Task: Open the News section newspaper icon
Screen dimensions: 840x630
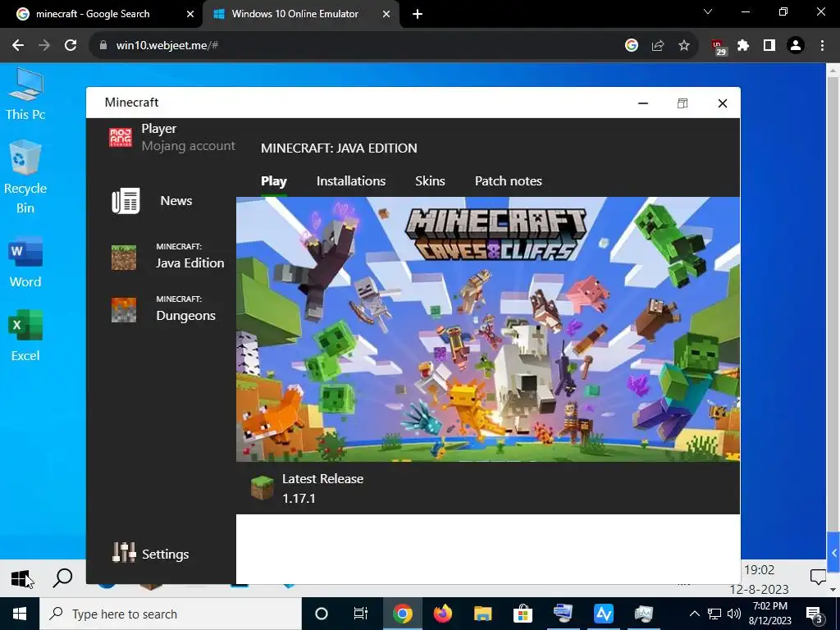Action: tap(126, 201)
